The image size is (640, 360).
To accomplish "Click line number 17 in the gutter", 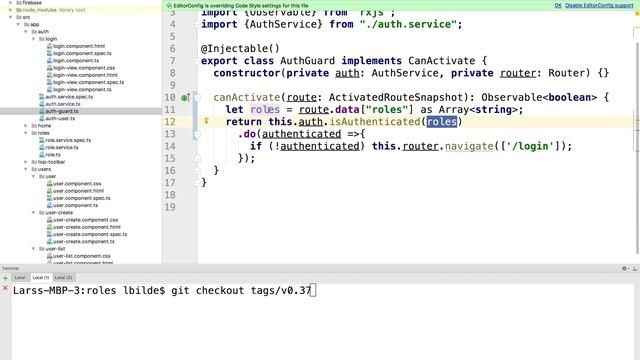I will pos(170,182).
